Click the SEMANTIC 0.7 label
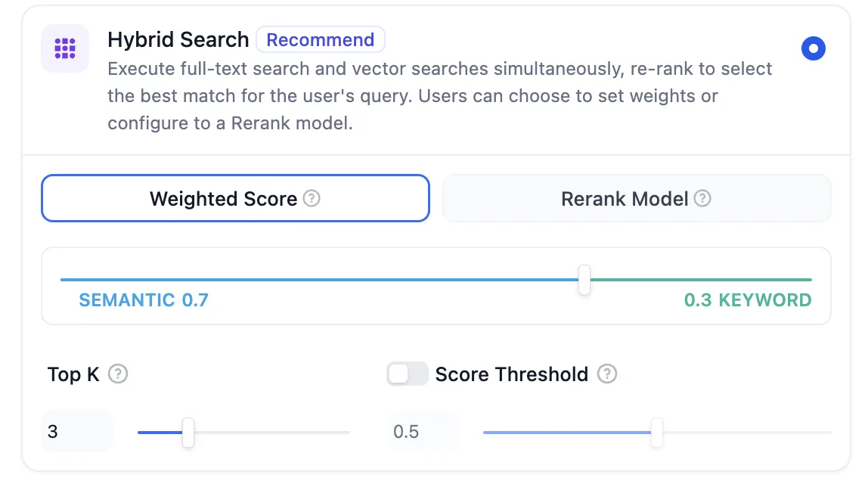 click(144, 300)
